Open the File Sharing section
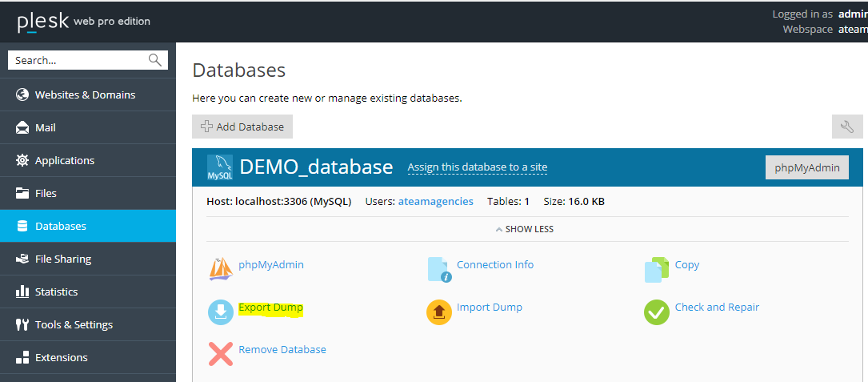The height and width of the screenshot is (382, 868). (88, 259)
